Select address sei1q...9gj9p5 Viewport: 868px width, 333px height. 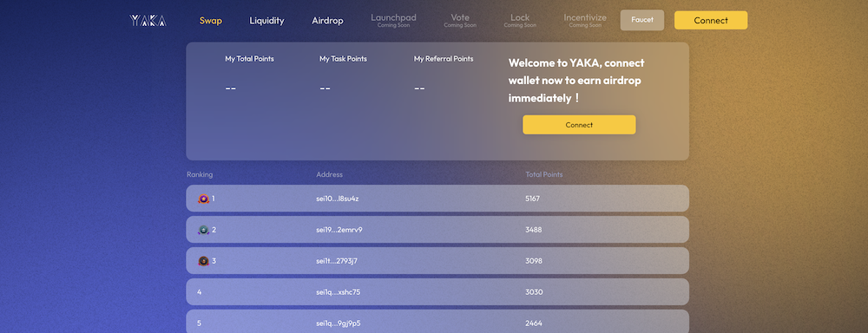(339, 323)
